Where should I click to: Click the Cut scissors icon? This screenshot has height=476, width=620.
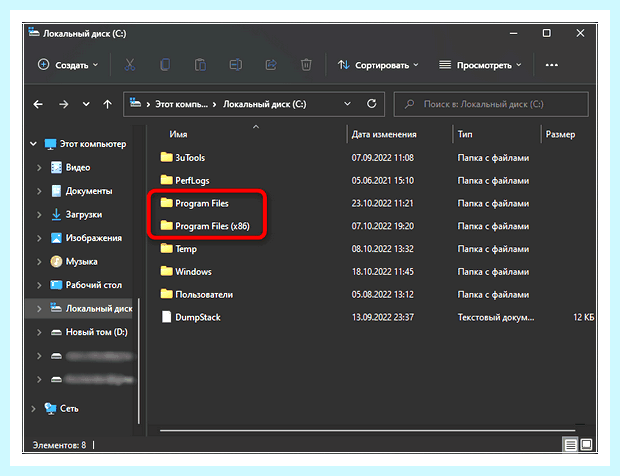[130, 65]
